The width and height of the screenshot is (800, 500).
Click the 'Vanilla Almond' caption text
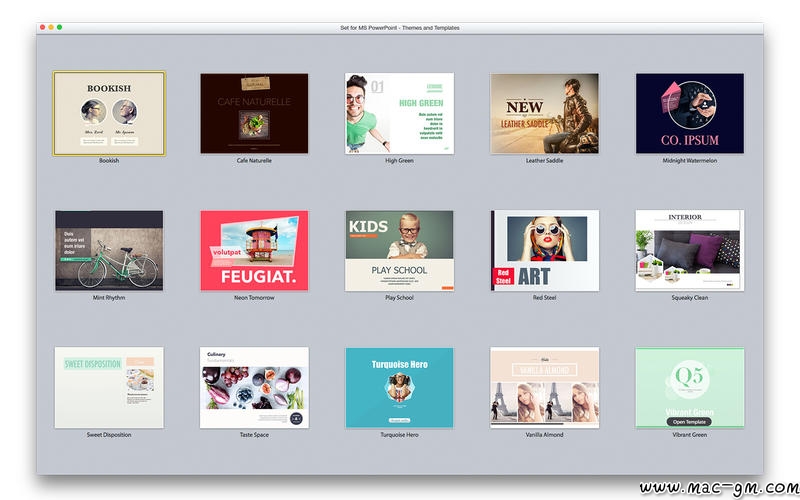tap(544, 435)
